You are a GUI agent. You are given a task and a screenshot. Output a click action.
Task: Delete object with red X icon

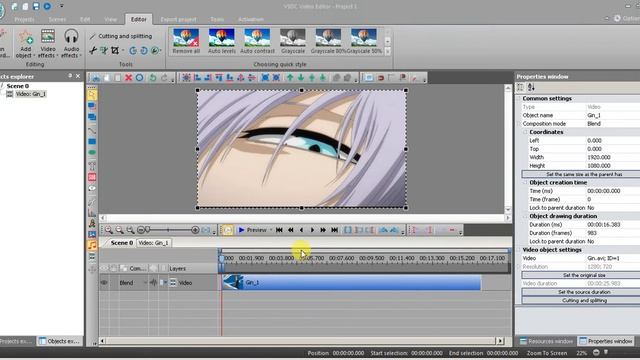pos(129,78)
